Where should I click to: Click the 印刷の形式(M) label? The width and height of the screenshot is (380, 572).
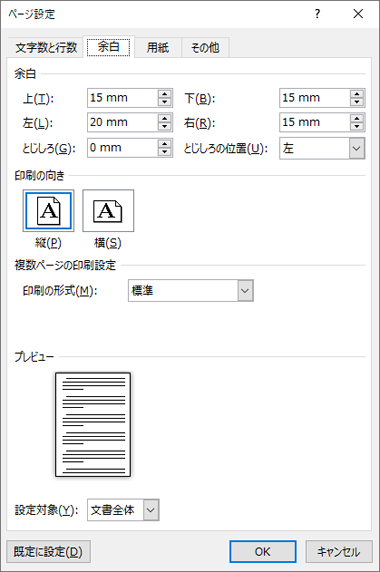60,291
